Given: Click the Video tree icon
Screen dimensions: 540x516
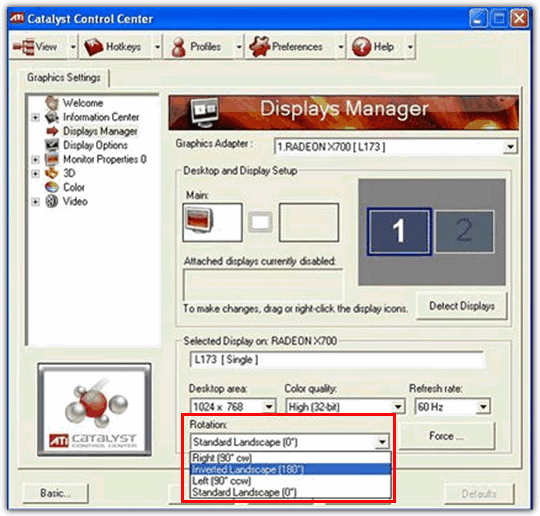Looking at the screenshot, I should click(x=52, y=201).
